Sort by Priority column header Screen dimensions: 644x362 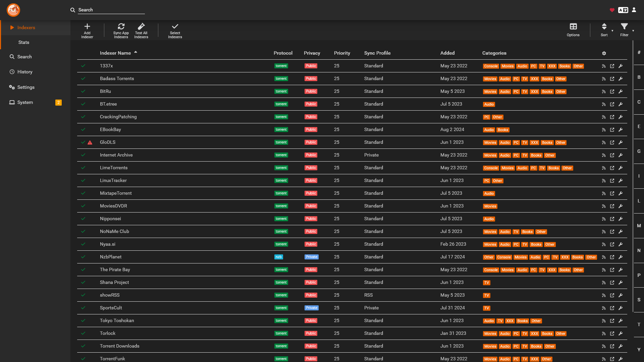tap(342, 53)
